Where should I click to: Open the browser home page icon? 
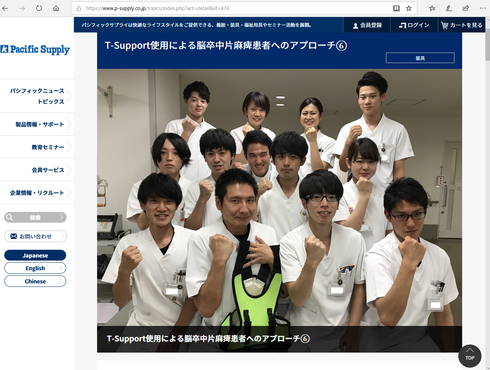(x=56, y=8)
